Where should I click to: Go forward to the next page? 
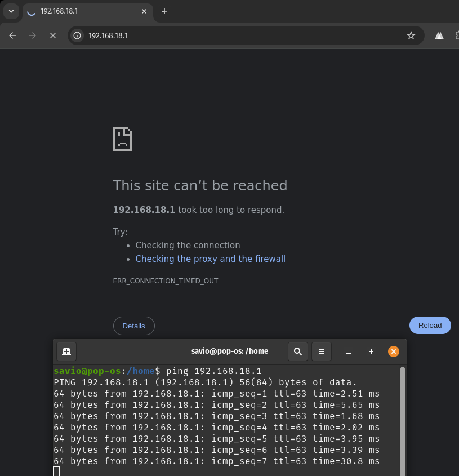pyautogui.click(x=33, y=35)
